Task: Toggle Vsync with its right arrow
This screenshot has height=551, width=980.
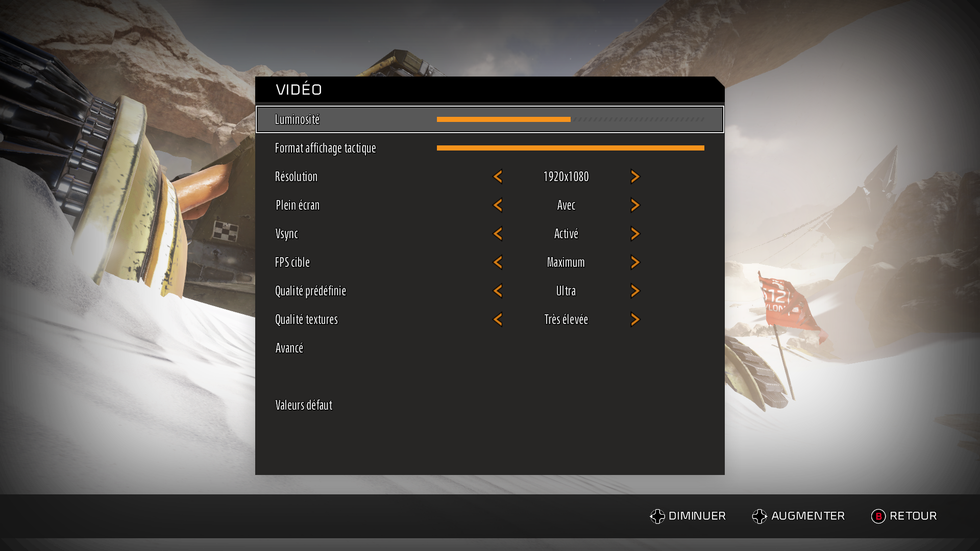Action: click(635, 234)
